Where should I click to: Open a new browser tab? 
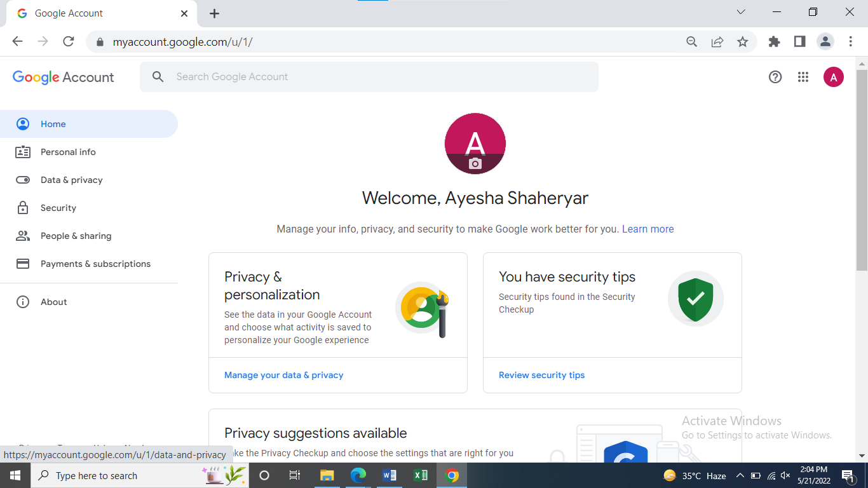[214, 13]
